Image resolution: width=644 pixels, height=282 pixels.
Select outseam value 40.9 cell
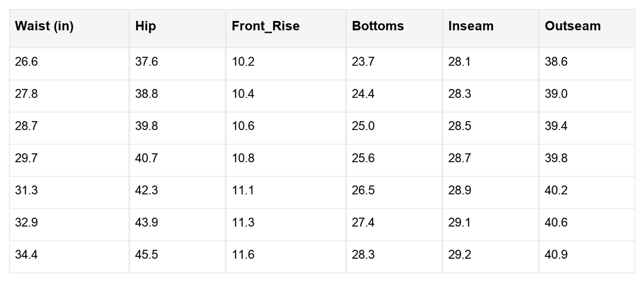[x=556, y=255]
